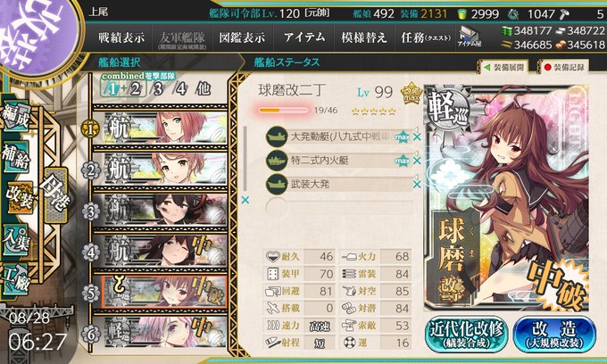
Task: Click the 編成 side menu icon
Action: [16, 117]
